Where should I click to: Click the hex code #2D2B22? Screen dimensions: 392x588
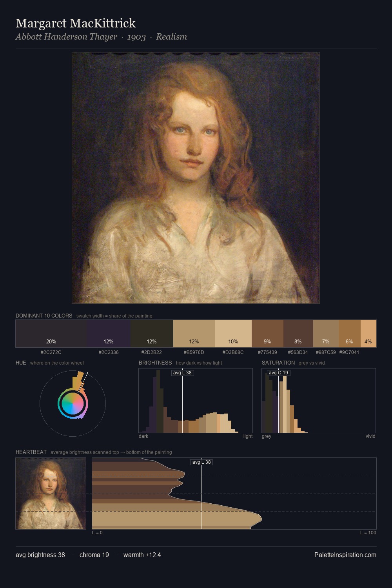[152, 352]
